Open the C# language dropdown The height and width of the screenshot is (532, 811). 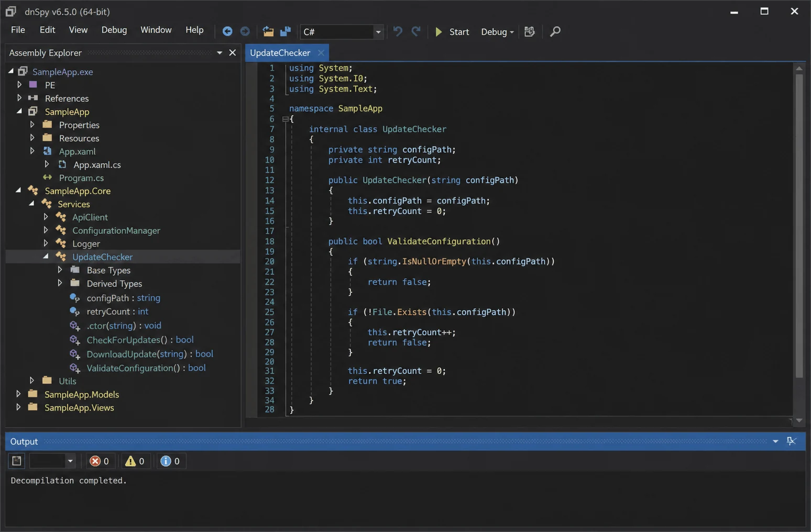378,32
